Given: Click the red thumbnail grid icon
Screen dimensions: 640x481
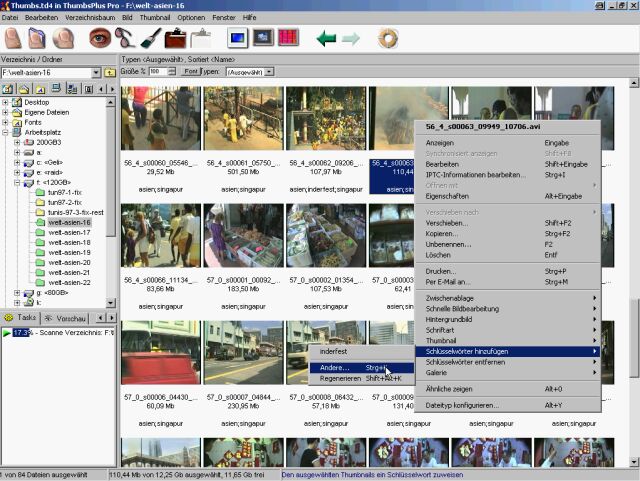Looking at the screenshot, I should click(288, 38).
